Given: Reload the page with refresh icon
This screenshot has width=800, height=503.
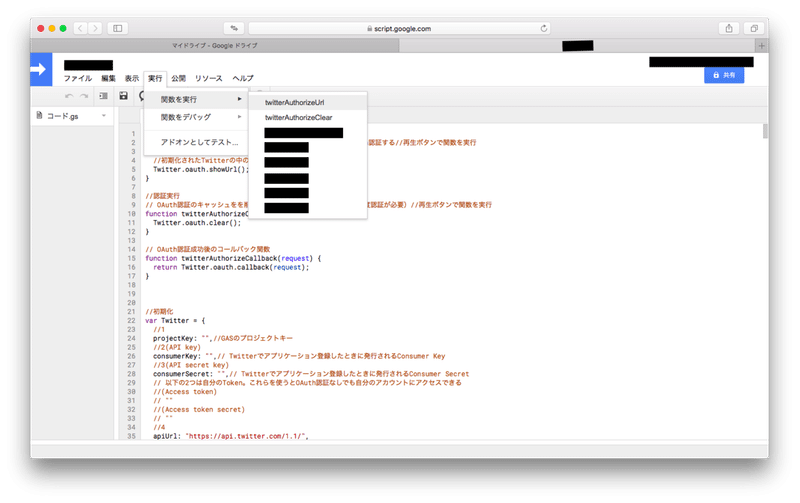Looking at the screenshot, I should (544, 29).
